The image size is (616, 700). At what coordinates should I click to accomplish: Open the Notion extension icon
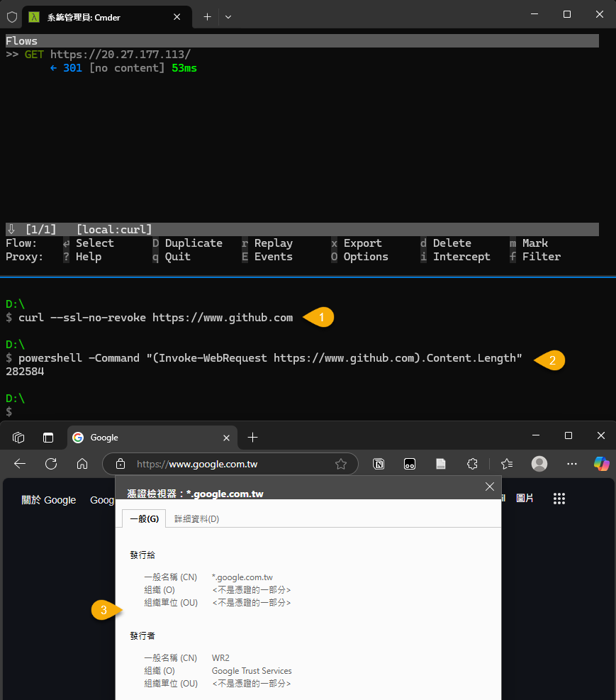(379, 464)
